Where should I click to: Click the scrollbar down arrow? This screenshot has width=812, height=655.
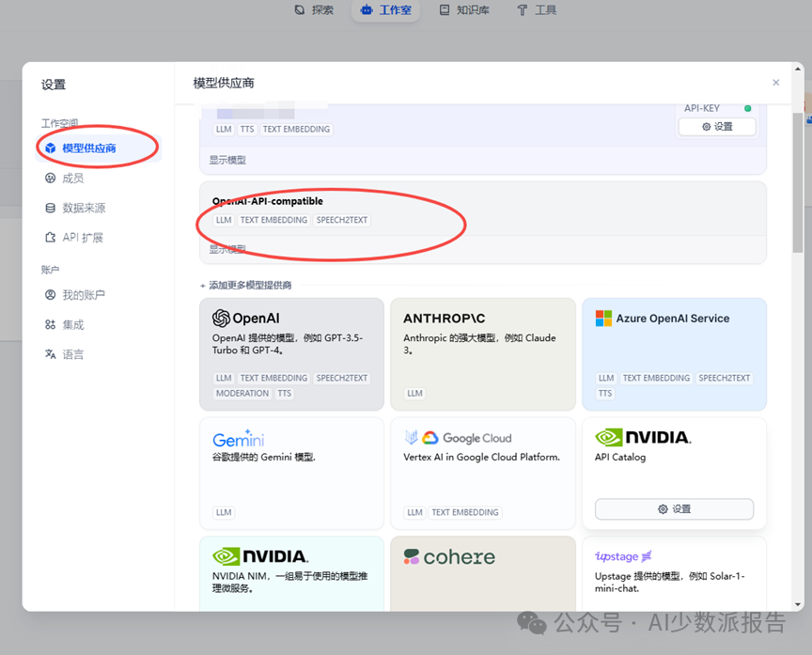[798, 604]
